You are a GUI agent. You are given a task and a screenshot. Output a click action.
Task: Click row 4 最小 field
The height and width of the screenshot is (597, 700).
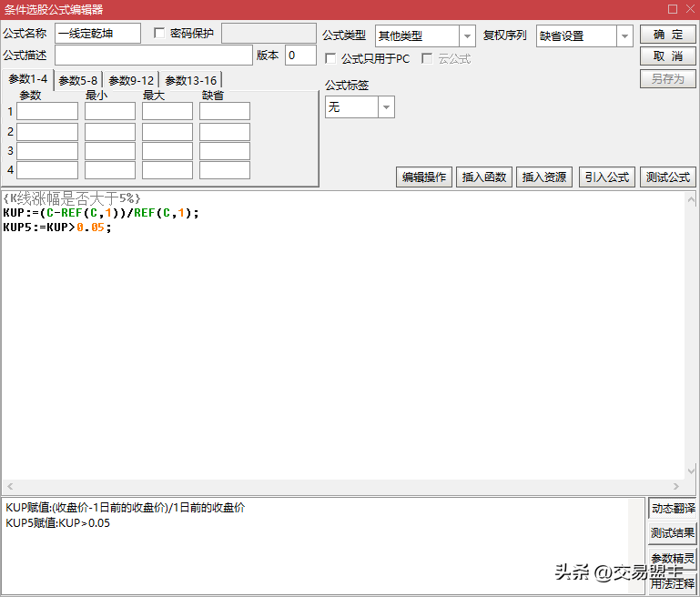tap(110, 170)
